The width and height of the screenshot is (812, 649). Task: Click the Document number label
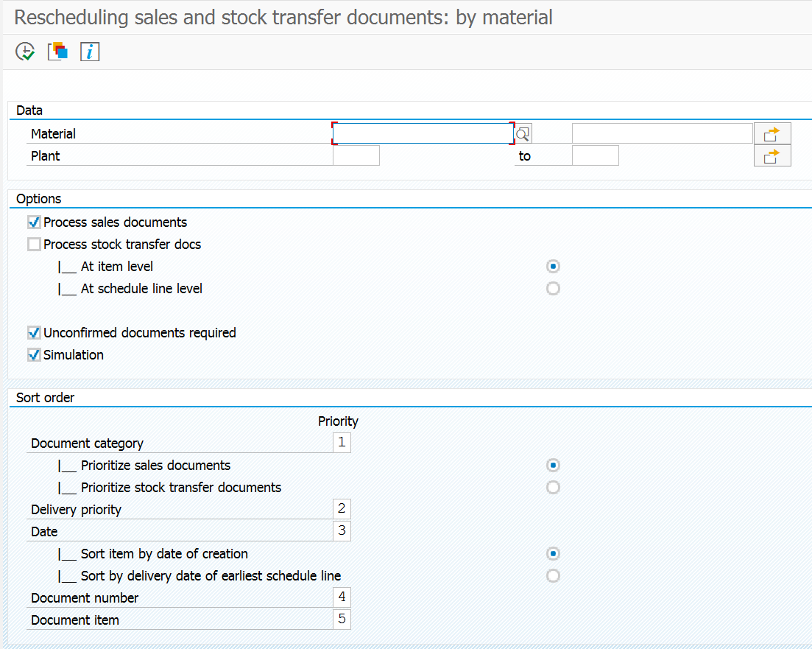[x=85, y=598]
